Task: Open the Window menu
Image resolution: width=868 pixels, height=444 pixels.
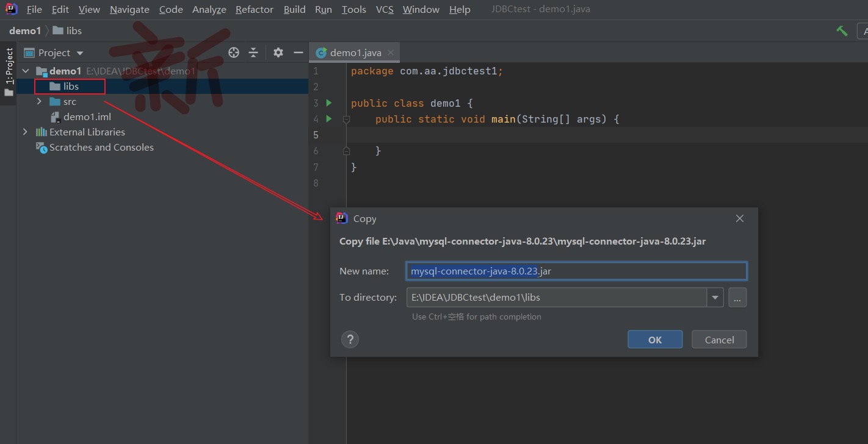Action: 421,9
